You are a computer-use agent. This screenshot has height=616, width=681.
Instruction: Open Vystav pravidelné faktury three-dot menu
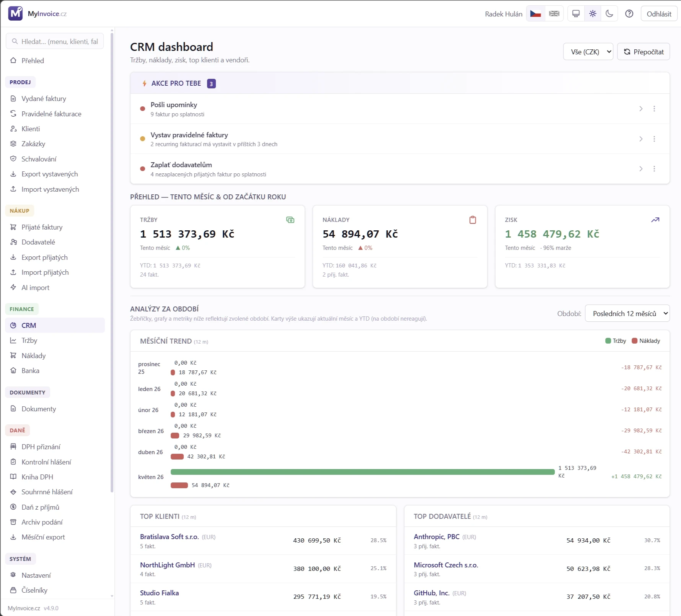(x=654, y=139)
